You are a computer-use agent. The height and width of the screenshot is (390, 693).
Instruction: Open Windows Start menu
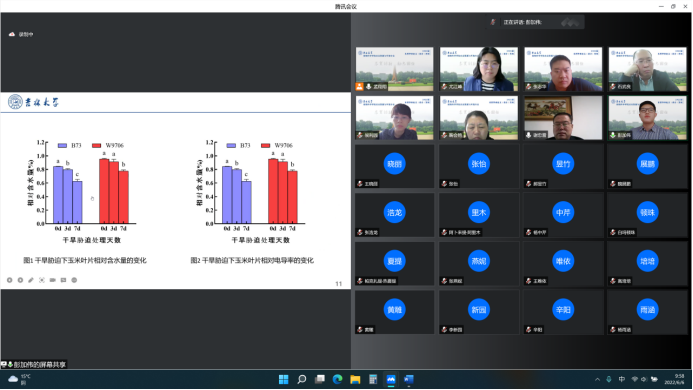284,379
